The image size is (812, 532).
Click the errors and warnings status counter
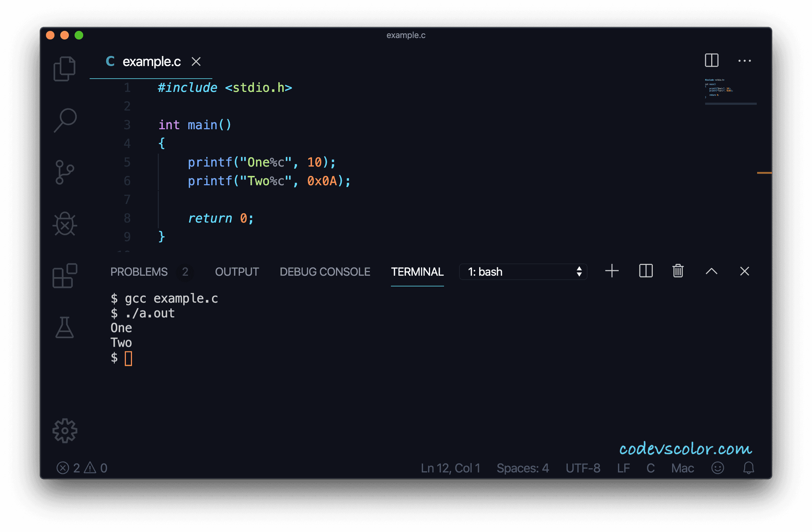point(82,468)
